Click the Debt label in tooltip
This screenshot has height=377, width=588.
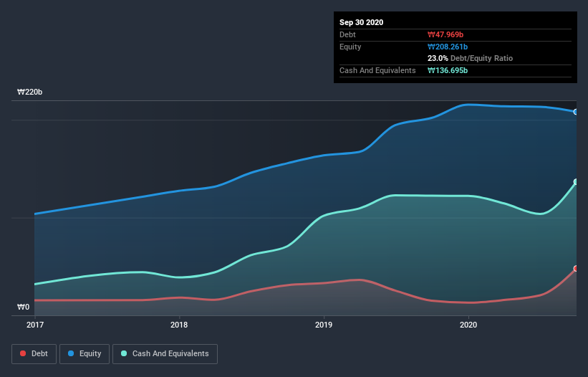click(x=347, y=34)
